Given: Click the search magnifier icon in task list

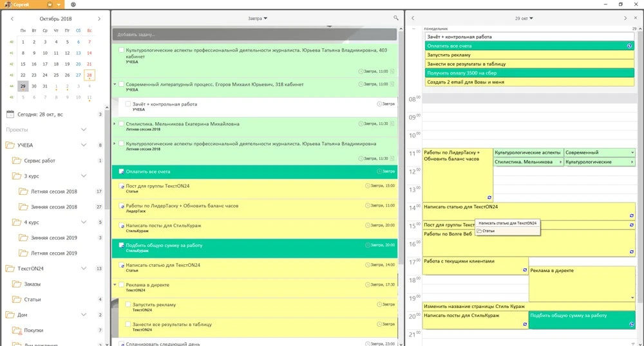Looking at the screenshot, I should [396, 19].
